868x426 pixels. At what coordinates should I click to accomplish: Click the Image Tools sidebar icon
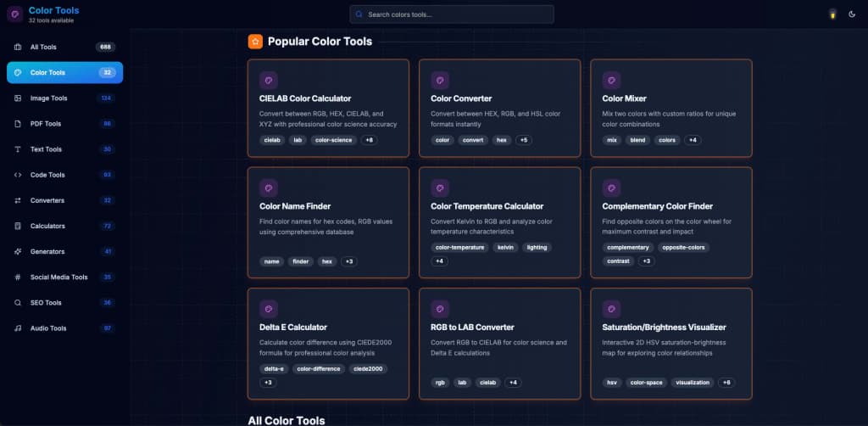(18, 98)
